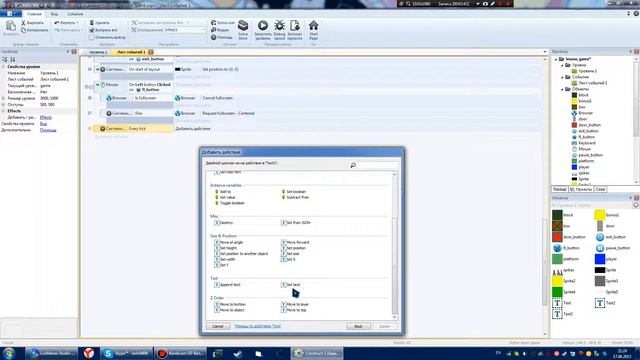
Task: Select Text object in Objects panel
Action: coord(562,303)
